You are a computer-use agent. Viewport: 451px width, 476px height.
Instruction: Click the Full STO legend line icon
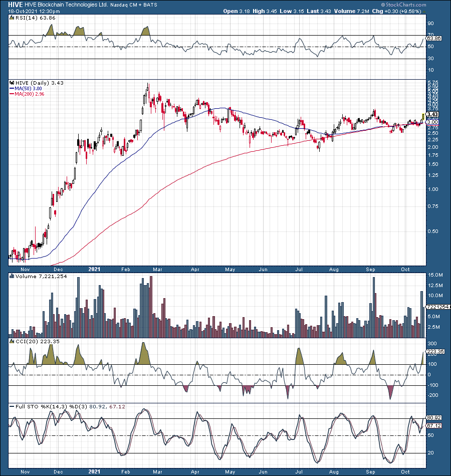tap(12, 406)
